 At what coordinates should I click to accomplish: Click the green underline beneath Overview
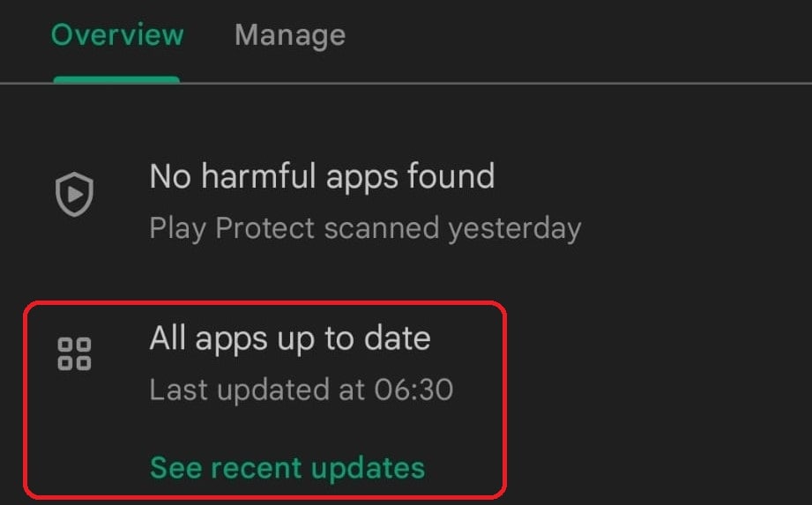(116, 79)
